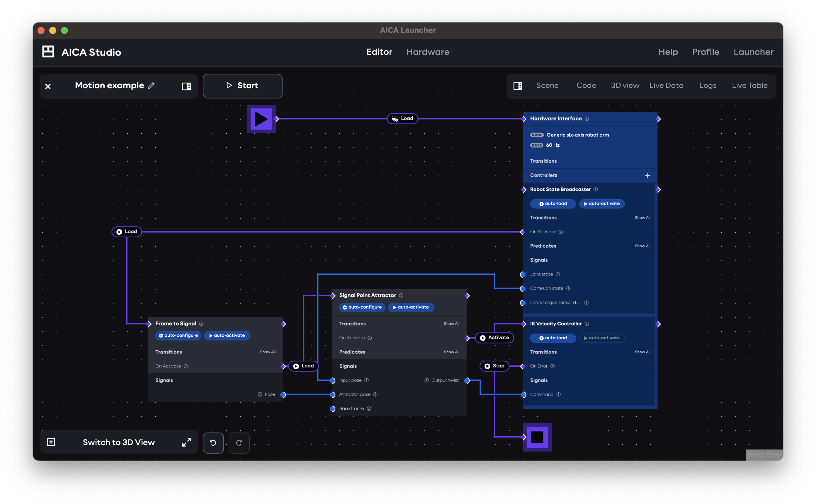Viewport: 816px width, 504px height.
Task: Select the Stop state node on the canvas
Action: pos(538,437)
